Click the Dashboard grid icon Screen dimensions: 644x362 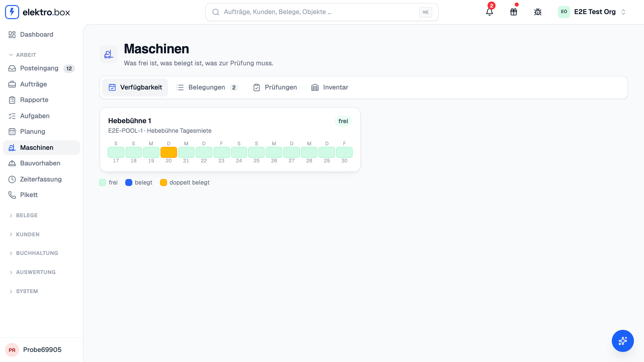[12, 34]
